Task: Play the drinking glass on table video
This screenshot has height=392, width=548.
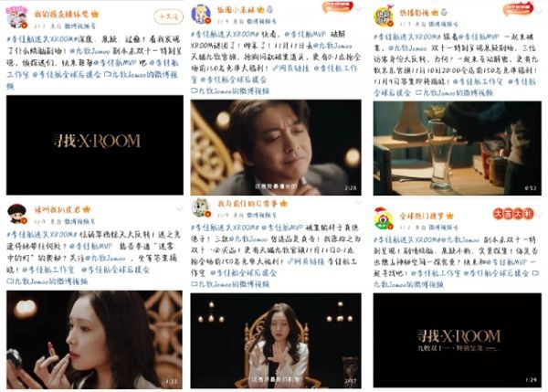Action: coord(458,148)
